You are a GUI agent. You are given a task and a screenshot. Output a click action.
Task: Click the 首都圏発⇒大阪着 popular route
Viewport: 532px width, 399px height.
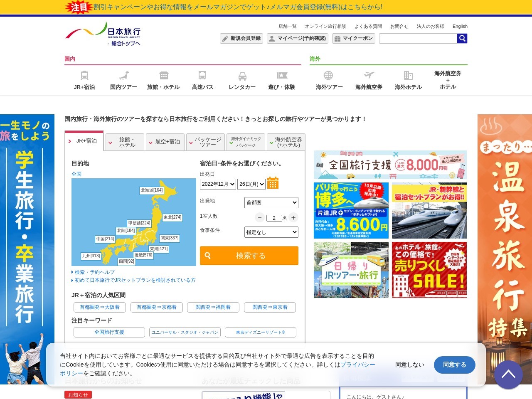(100, 307)
